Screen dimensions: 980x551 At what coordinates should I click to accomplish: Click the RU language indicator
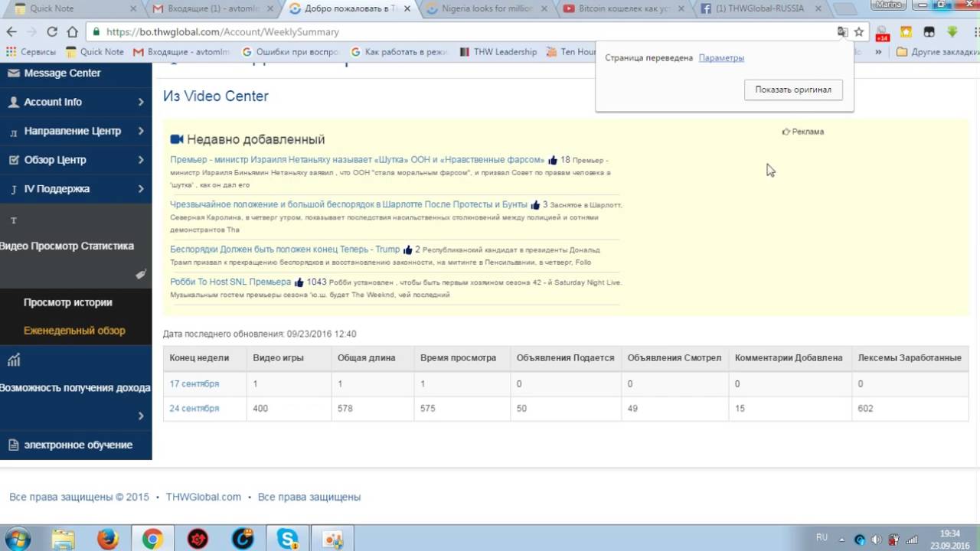click(x=822, y=538)
